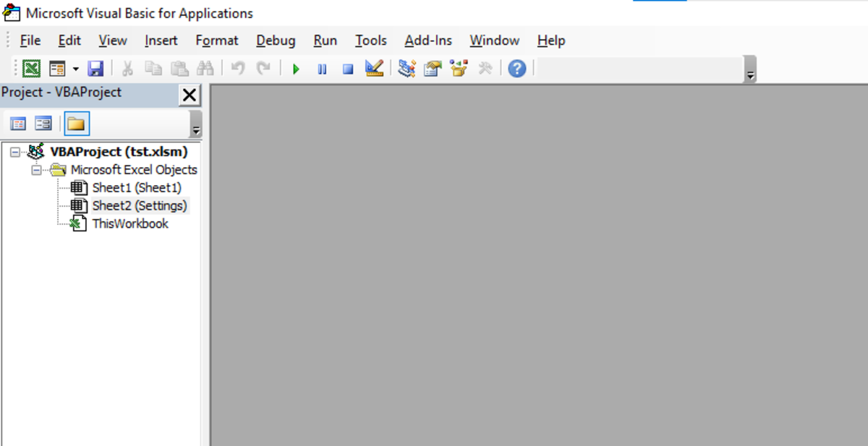868x446 pixels.
Task: Open the Tools menu
Action: (x=370, y=40)
